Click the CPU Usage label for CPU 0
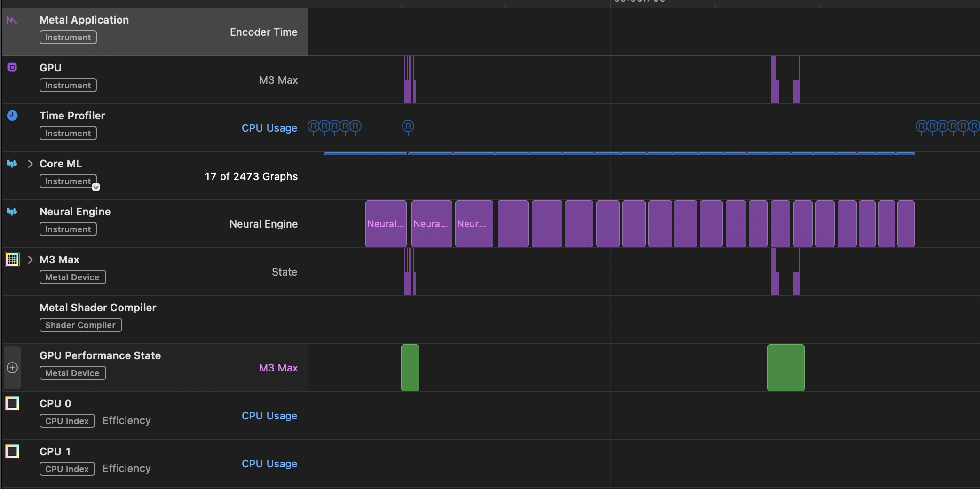This screenshot has height=489, width=980. [269, 416]
